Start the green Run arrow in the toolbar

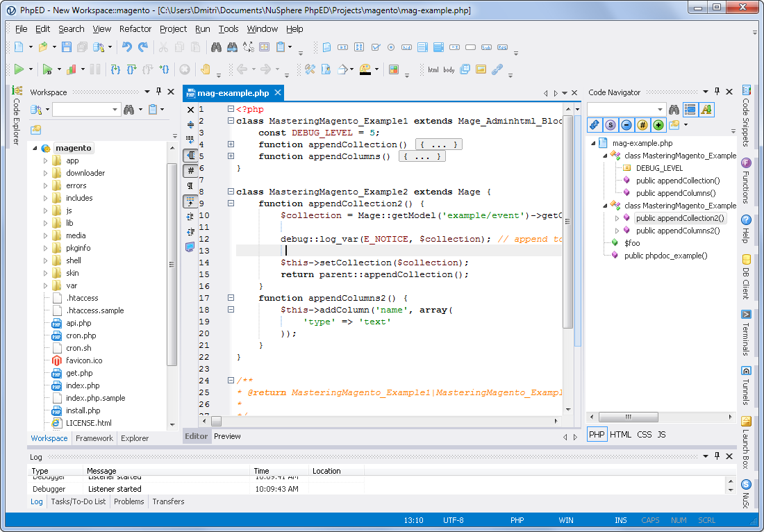pyautogui.click(x=19, y=69)
